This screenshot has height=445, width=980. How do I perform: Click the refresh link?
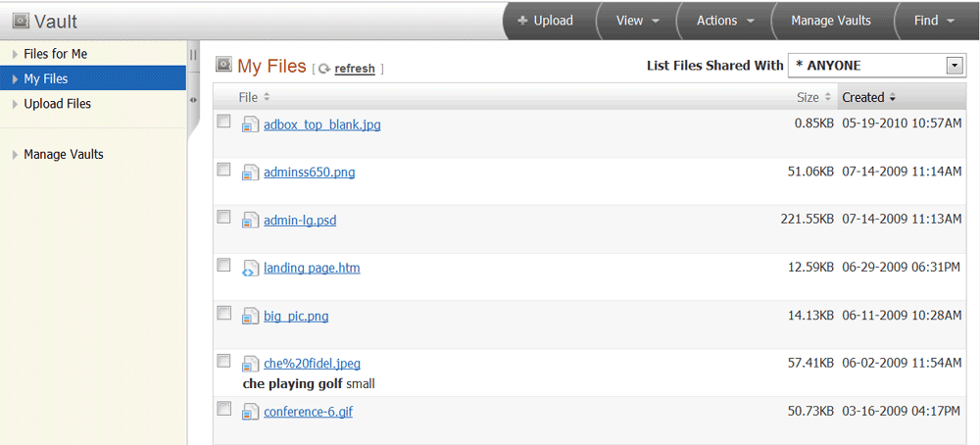click(x=355, y=69)
